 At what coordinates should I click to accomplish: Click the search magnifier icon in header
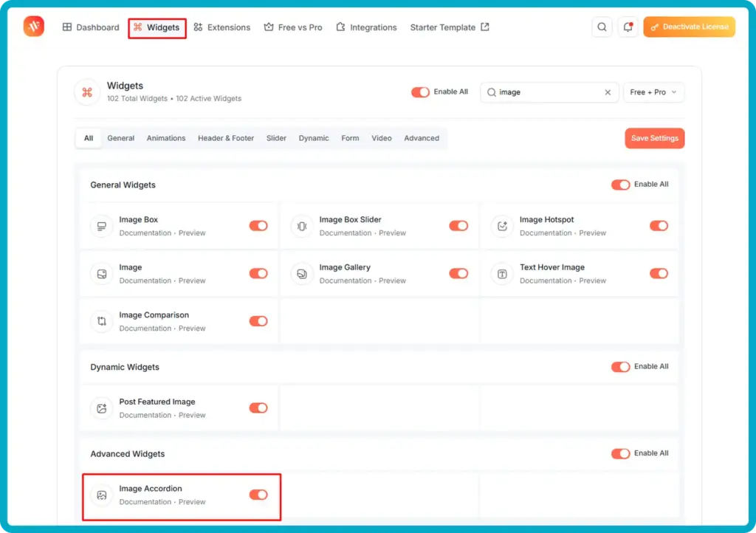tap(602, 27)
